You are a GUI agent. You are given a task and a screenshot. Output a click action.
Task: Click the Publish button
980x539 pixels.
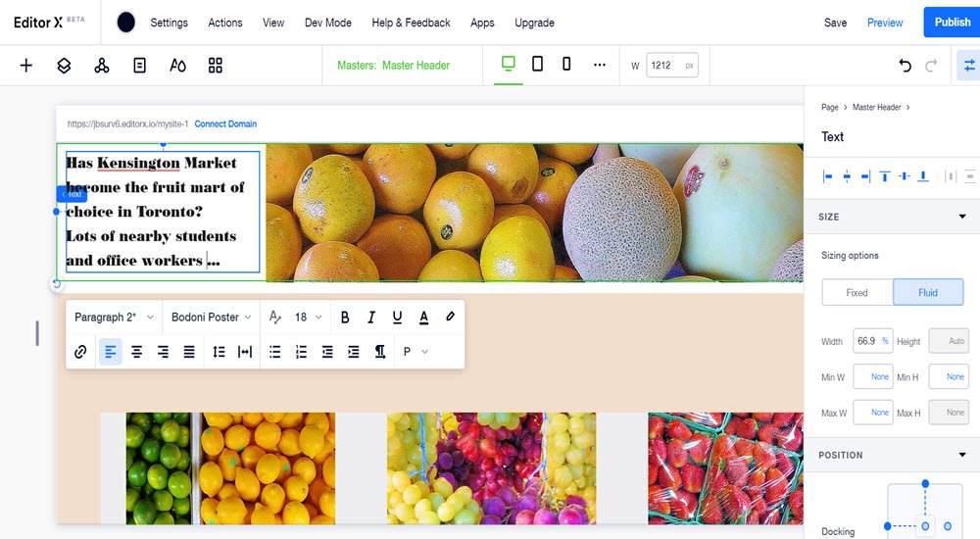pos(952,22)
